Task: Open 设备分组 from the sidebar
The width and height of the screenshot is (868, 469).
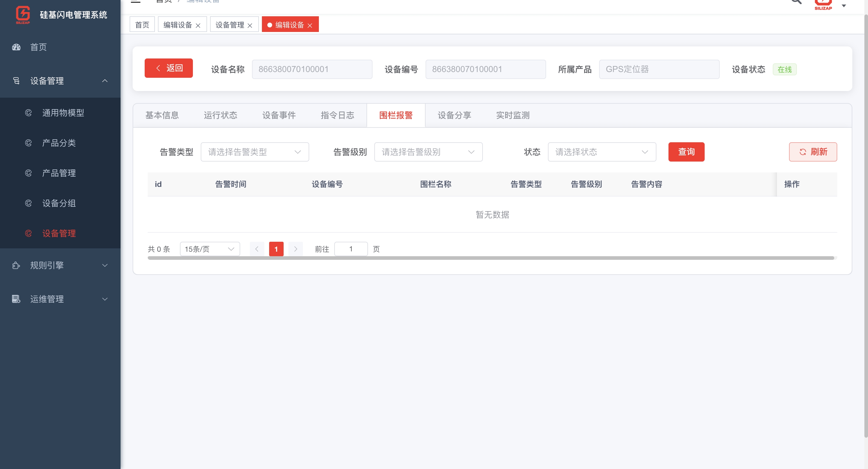Action: 59,203
